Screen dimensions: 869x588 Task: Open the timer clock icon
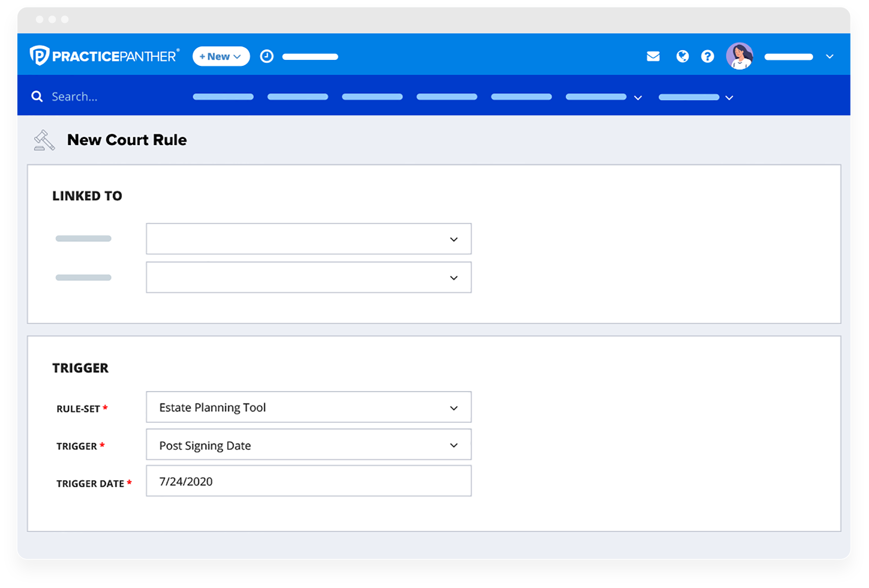click(267, 56)
